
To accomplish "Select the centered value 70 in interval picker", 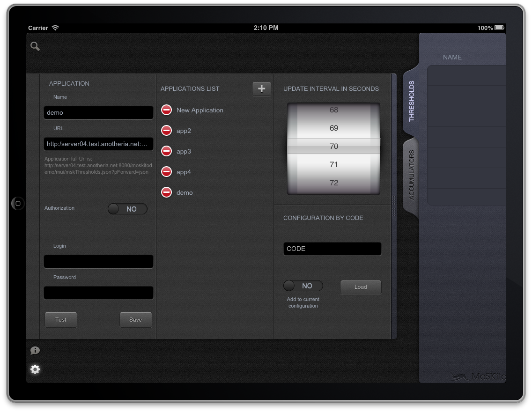I will click(334, 146).
